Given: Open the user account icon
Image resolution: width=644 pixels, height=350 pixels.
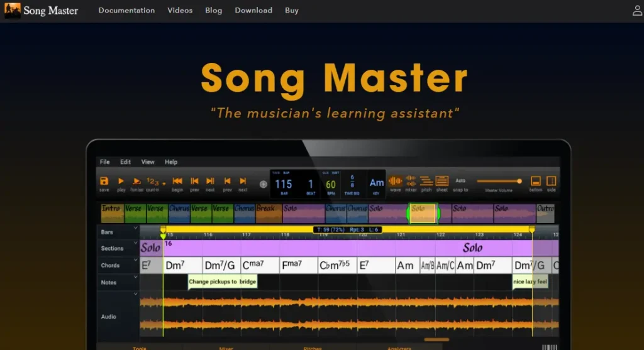Looking at the screenshot, I should click(x=637, y=10).
